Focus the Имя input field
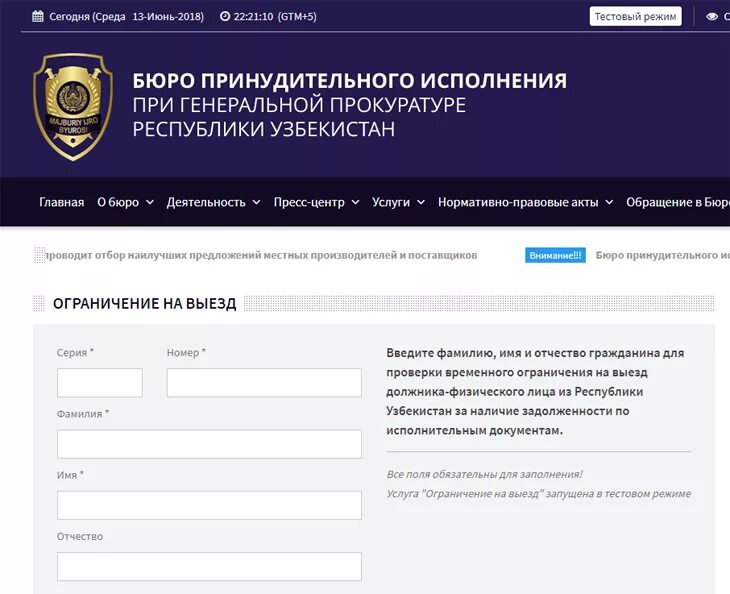The image size is (730, 594). point(209,505)
